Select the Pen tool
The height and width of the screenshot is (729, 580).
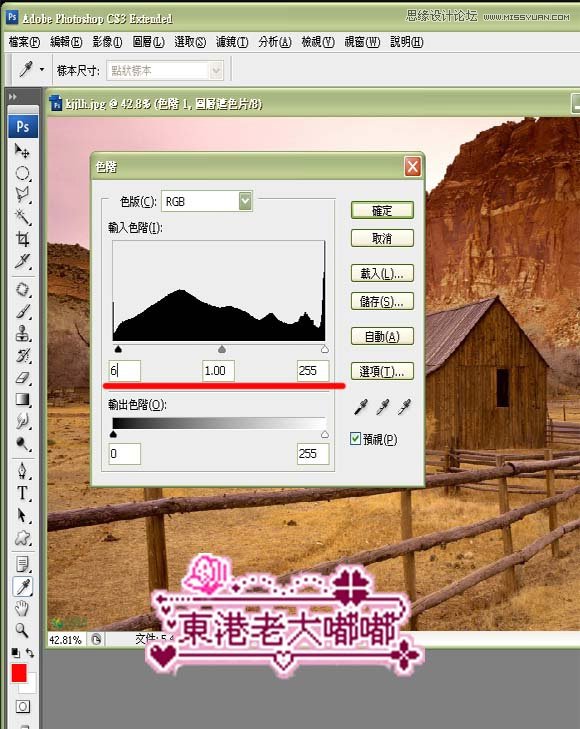coord(22,471)
